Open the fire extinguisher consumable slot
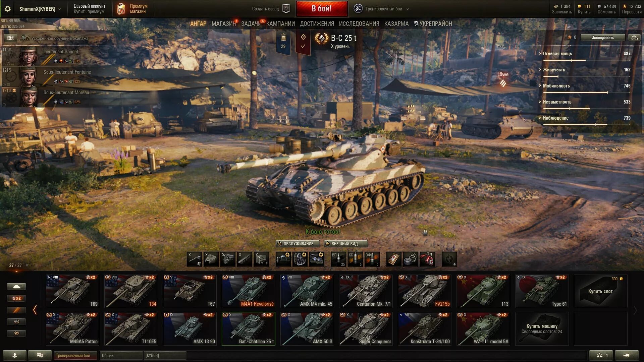The image size is (644, 362). point(427,259)
